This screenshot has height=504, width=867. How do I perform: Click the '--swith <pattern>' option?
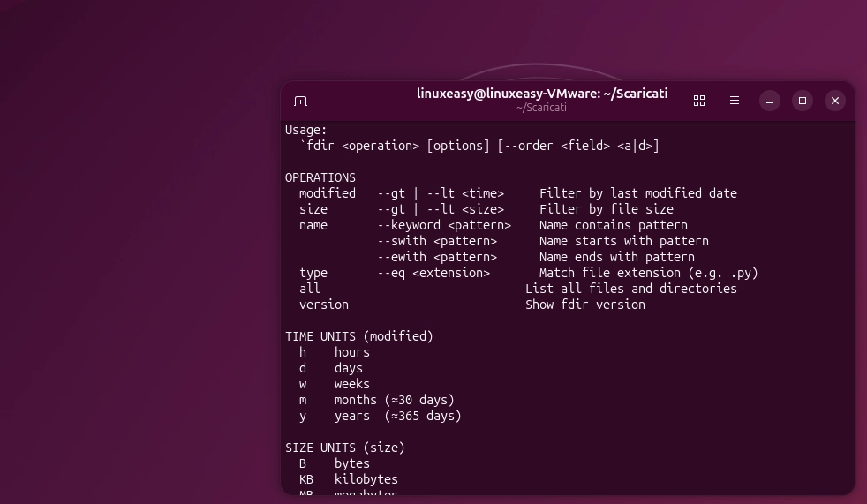(437, 242)
